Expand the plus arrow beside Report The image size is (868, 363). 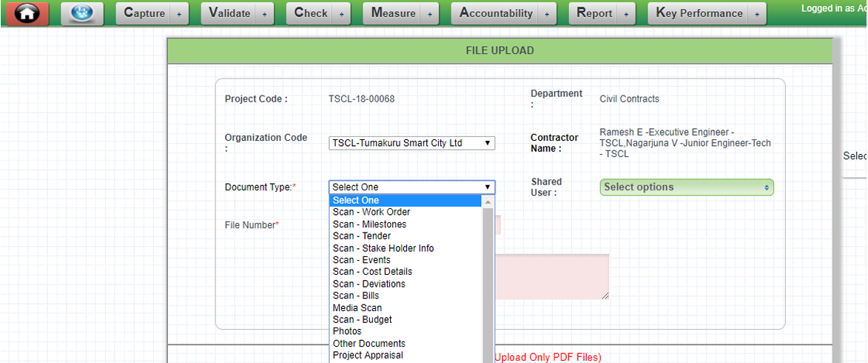click(626, 14)
